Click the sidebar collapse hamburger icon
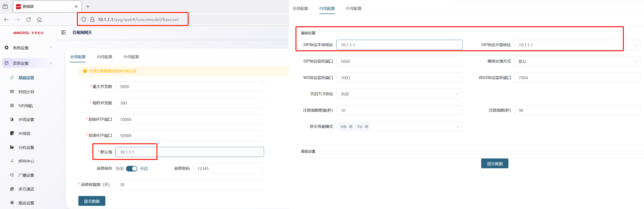 [x=63, y=32]
